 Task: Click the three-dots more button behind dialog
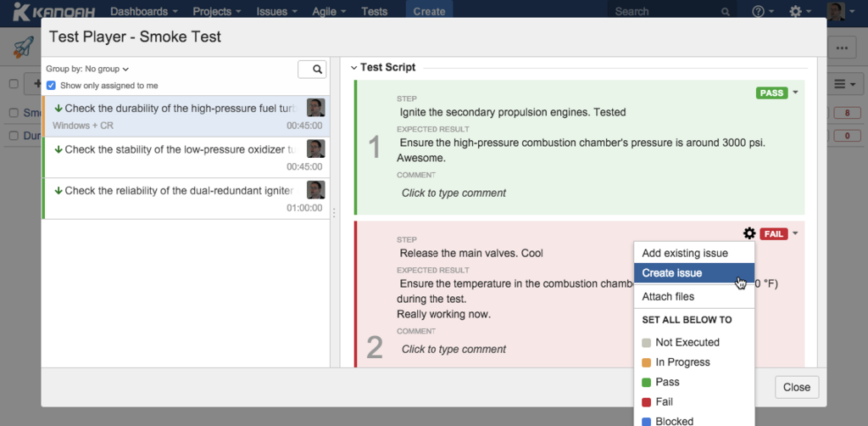pyautogui.click(x=842, y=48)
